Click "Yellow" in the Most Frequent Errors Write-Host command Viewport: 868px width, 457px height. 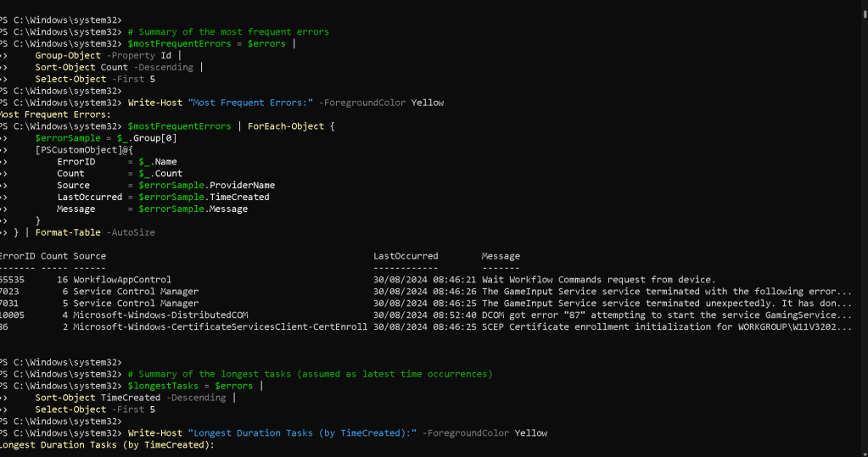[428, 103]
